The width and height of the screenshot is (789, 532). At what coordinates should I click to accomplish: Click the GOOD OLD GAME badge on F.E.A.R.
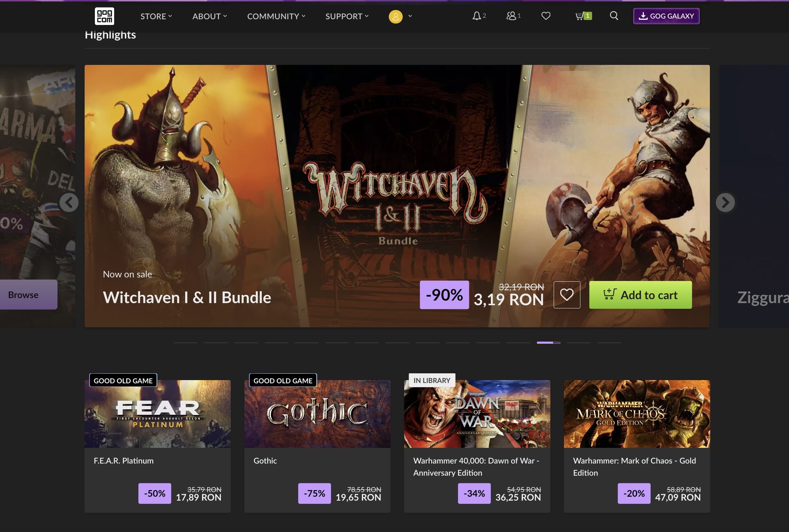click(123, 380)
